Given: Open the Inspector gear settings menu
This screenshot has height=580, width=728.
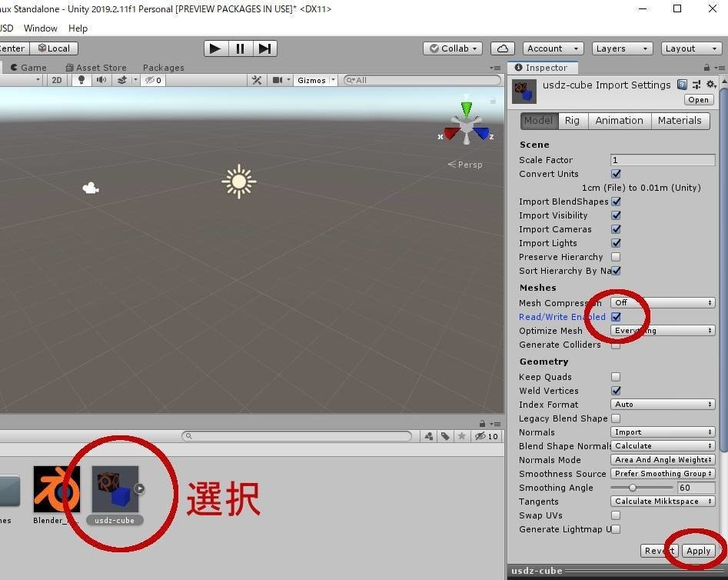Looking at the screenshot, I should (711, 85).
